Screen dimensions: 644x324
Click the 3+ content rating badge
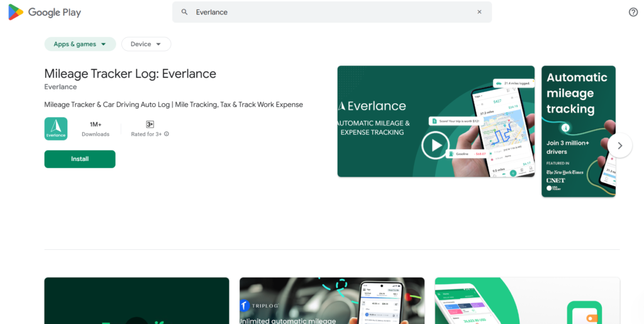pos(150,125)
